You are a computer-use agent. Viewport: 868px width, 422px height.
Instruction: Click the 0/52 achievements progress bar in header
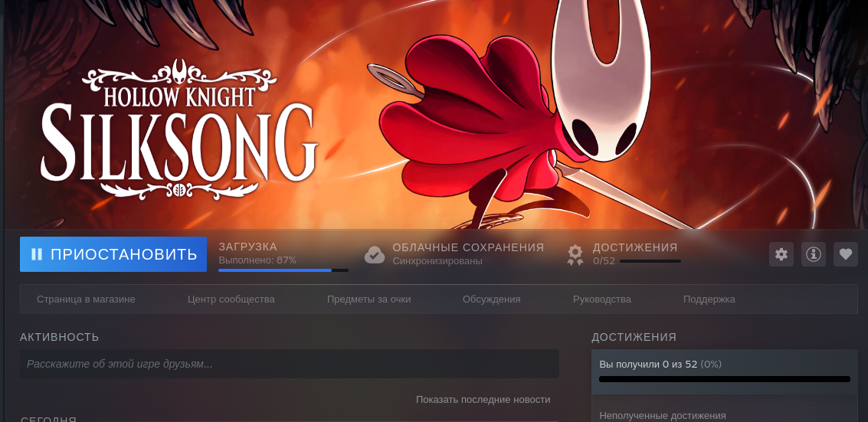[650, 261]
